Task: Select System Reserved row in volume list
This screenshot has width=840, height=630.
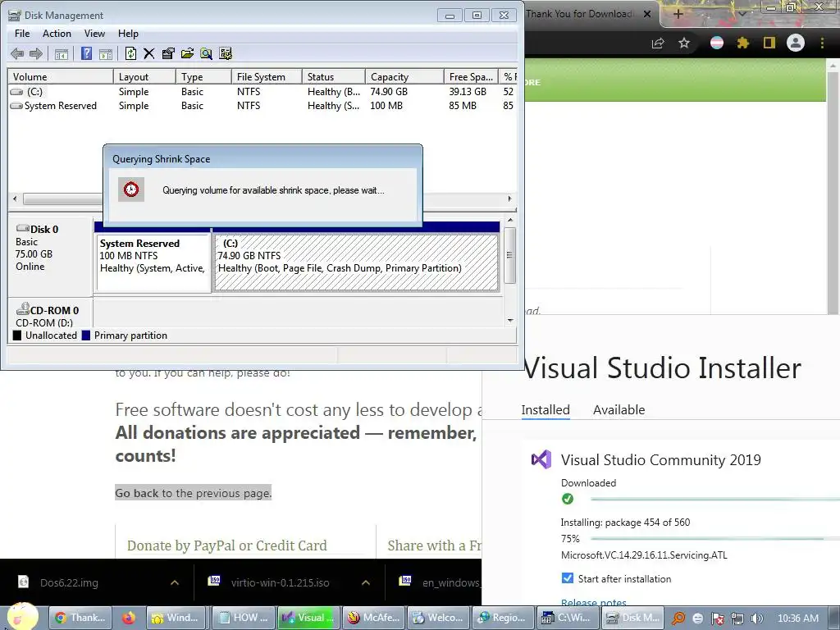Action: (x=262, y=106)
